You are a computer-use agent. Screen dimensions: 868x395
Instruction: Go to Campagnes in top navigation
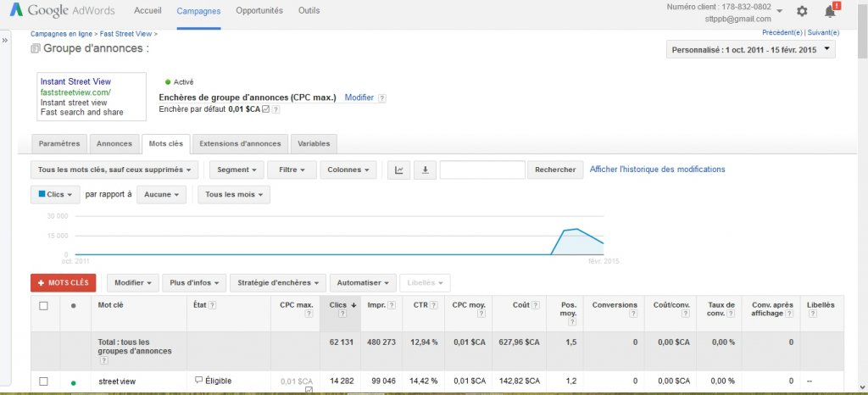point(198,11)
